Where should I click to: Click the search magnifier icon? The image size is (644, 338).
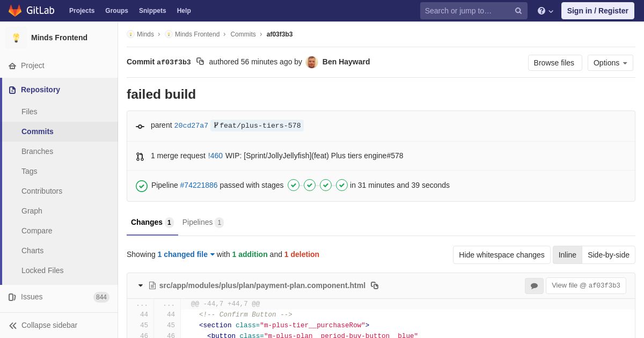tap(518, 11)
